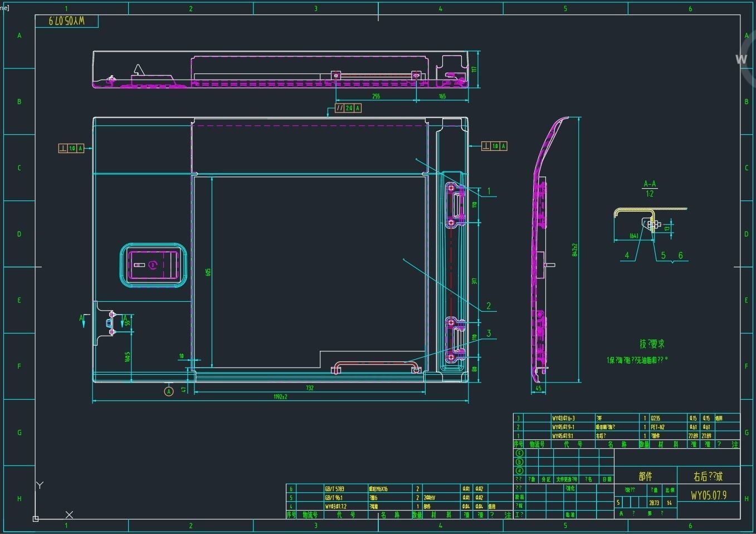
Task: Click the 732 horizontal dimension
Action: 310,388
